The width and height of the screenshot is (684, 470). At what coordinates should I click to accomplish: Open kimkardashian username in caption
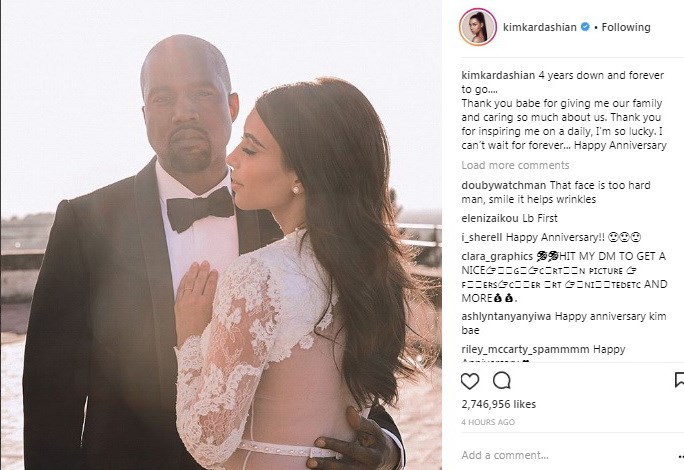tap(498, 75)
